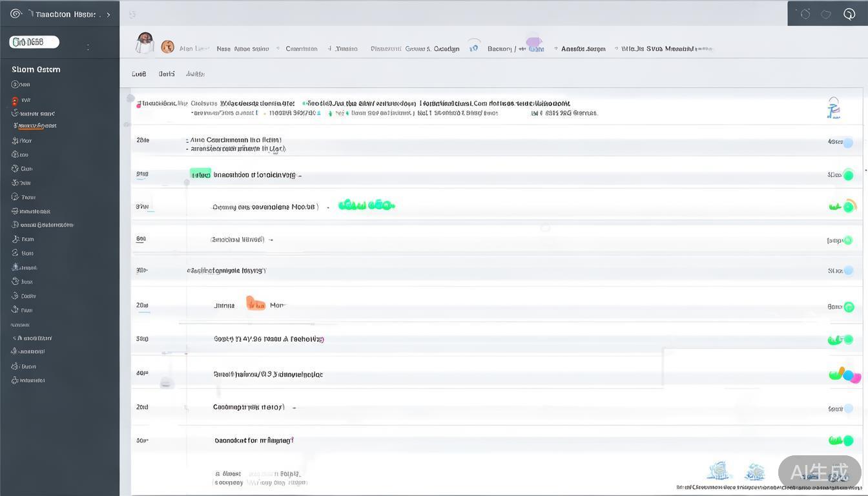Open the linked row labeled Cardmapsy
This screenshot has height=496, width=868.
(x=248, y=407)
